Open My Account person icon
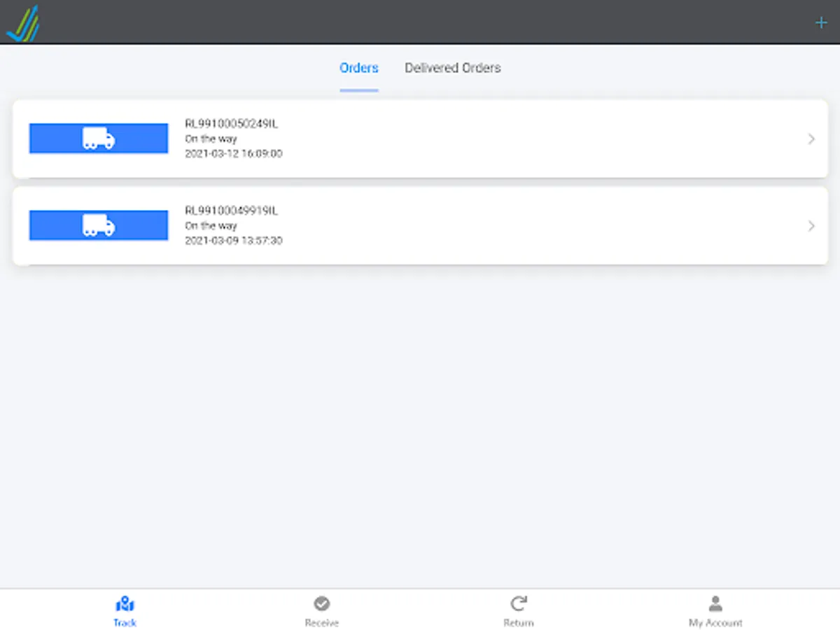Image resolution: width=840 pixels, height=630 pixels. (715, 603)
